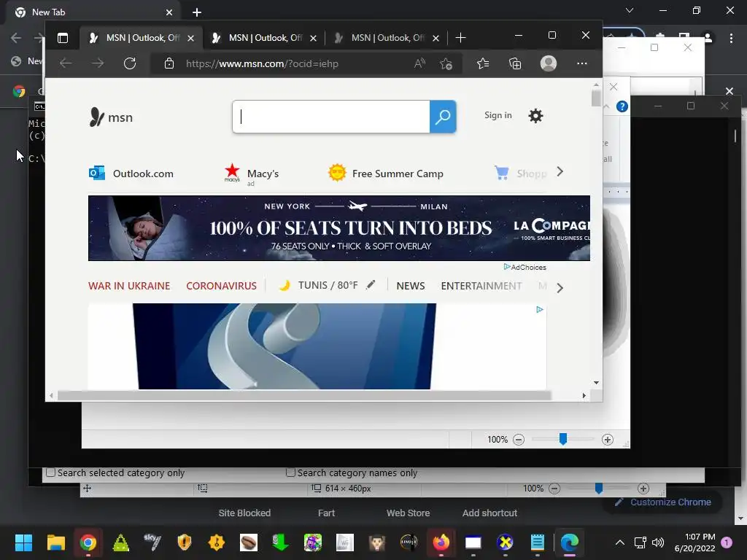Viewport: 747px width, 560px height.
Task: Click Customize Chrome button
Action: (662, 502)
